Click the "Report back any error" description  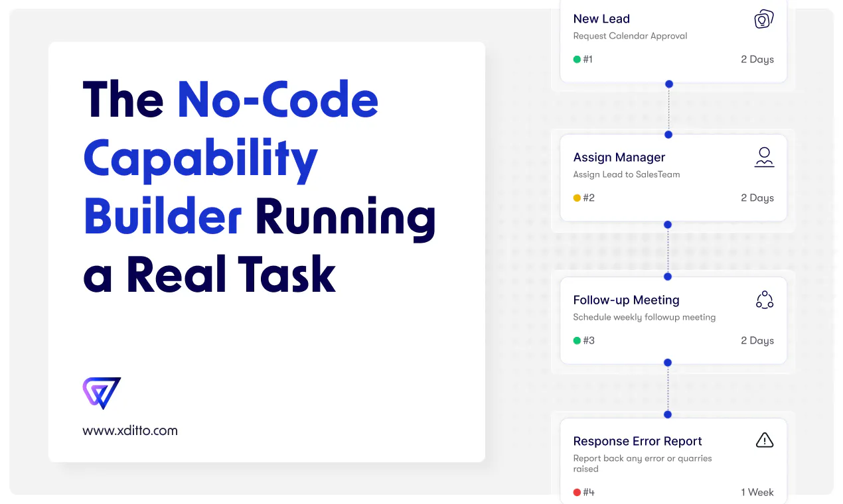[643, 464]
